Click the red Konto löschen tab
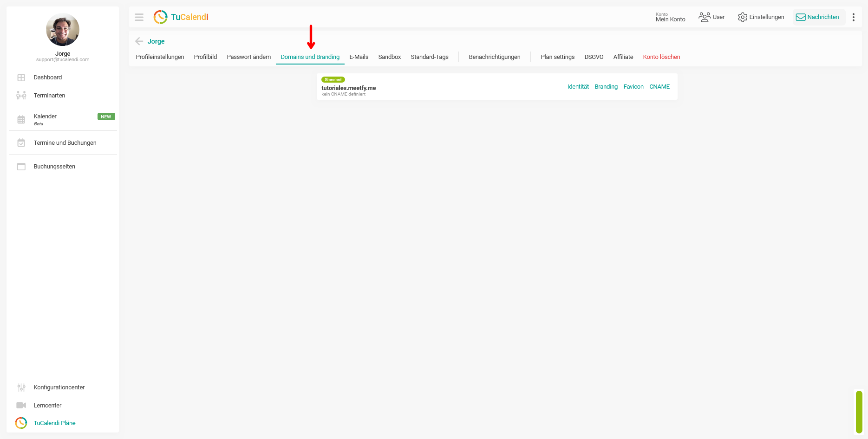The image size is (868, 439). (661, 57)
